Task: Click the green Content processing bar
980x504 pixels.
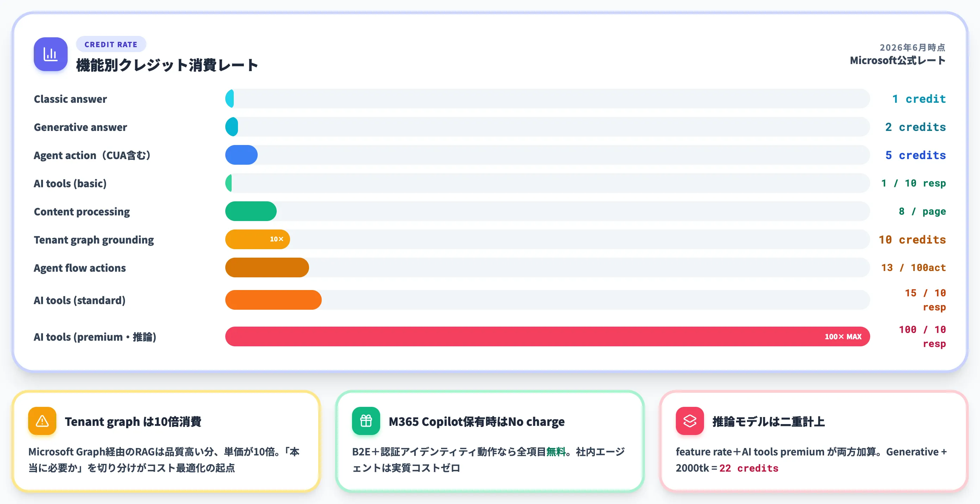Action: [251, 211]
